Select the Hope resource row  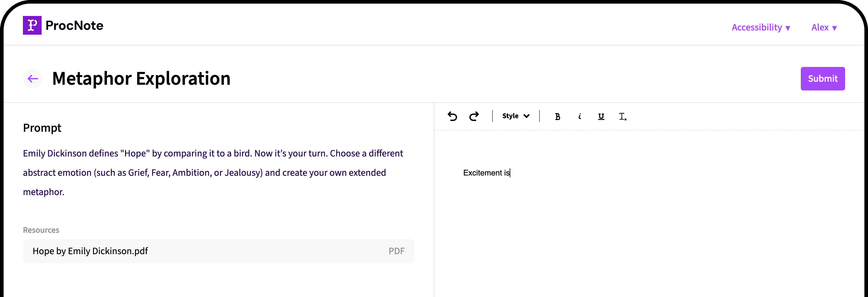tap(218, 251)
